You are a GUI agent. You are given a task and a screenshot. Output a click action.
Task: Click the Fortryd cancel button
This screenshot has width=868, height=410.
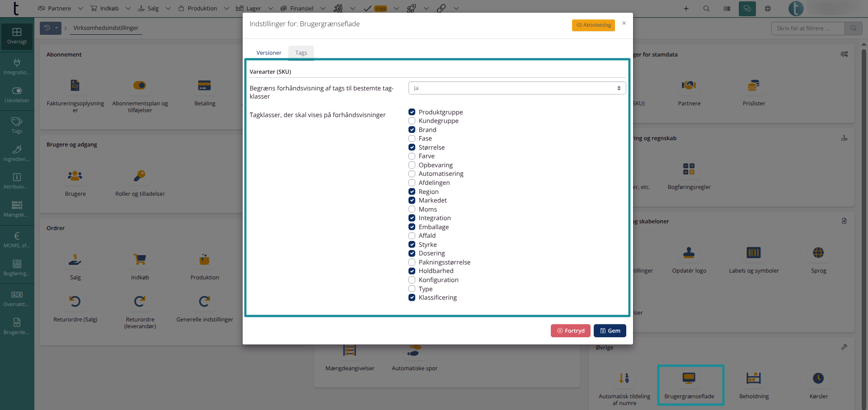571,331
